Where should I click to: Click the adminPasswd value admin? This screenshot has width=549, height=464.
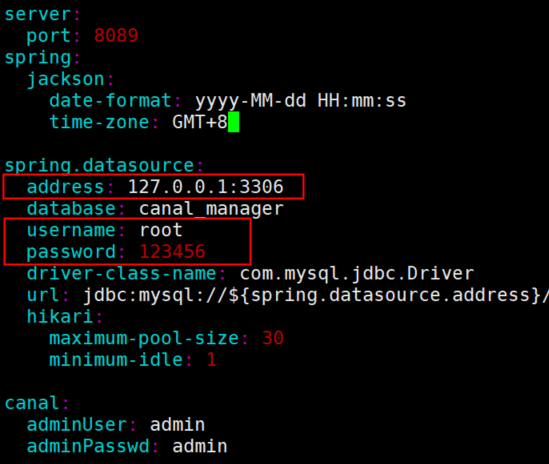click(200, 446)
